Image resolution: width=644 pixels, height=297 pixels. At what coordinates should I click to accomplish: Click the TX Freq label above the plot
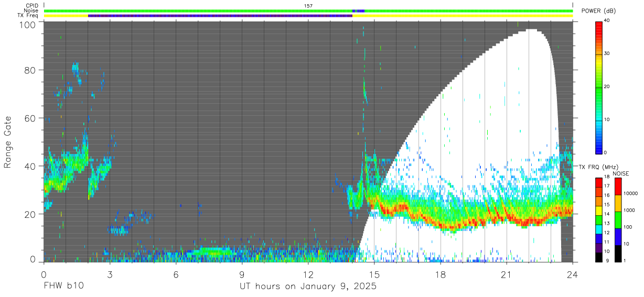point(28,16)
